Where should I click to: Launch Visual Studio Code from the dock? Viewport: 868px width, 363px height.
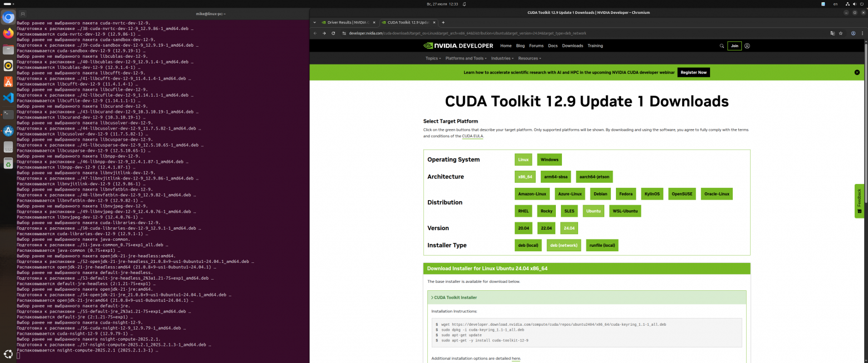pyautogui.click(x=8, y=98)
